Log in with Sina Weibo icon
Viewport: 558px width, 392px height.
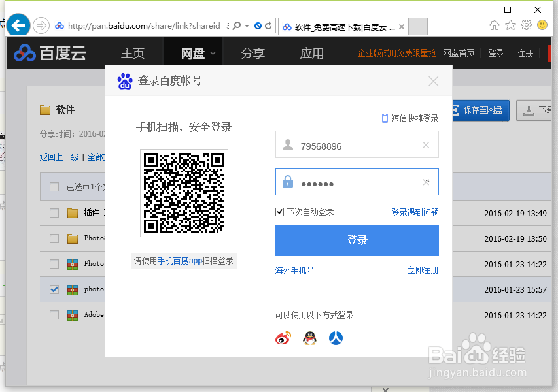(283, 338)
